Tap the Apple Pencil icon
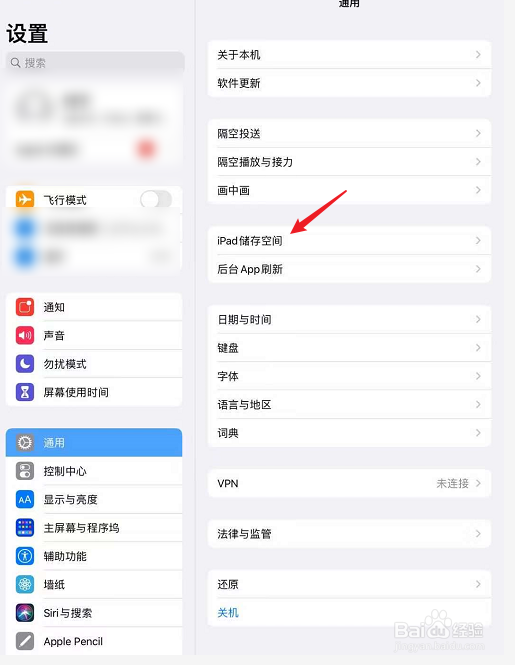This screenshot has height=665, width=515. 25,641
